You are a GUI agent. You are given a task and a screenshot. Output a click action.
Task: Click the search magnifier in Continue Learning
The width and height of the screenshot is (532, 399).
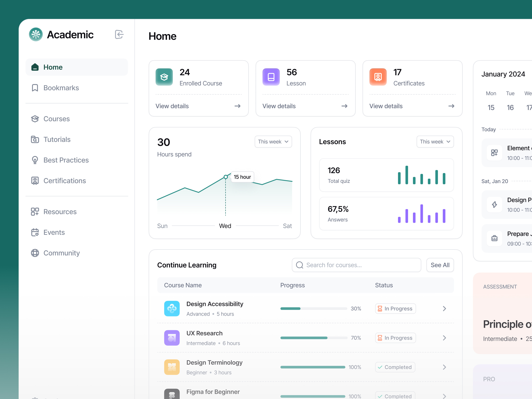point(299,265)
